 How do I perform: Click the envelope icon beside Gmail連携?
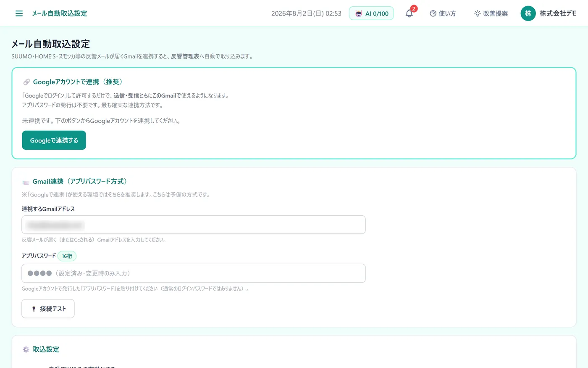(x=26, y=182)
